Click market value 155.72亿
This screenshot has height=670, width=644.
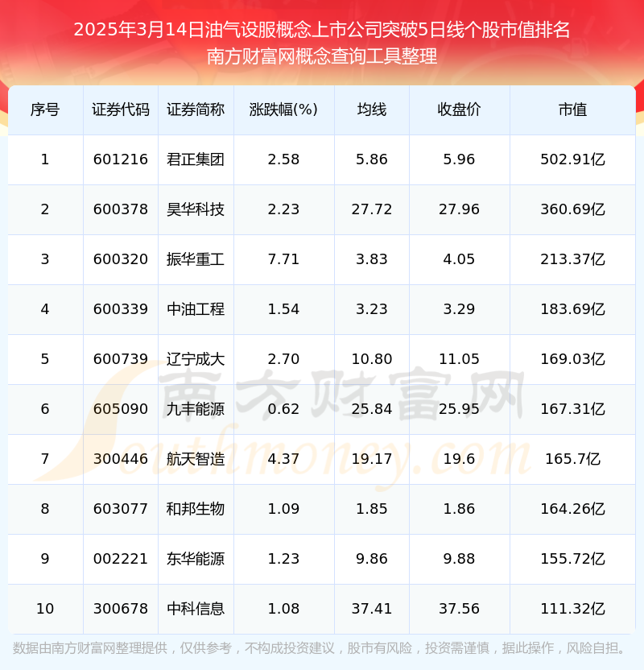tap(572, 559)
